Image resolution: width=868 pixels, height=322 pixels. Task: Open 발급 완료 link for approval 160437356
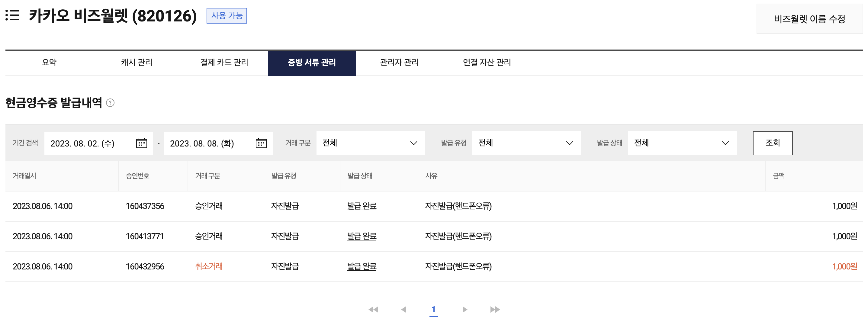pos(362,206)
